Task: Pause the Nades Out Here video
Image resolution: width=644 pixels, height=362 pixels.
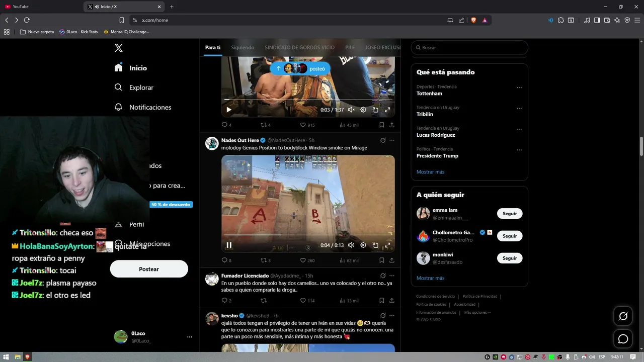Action: 229,245
